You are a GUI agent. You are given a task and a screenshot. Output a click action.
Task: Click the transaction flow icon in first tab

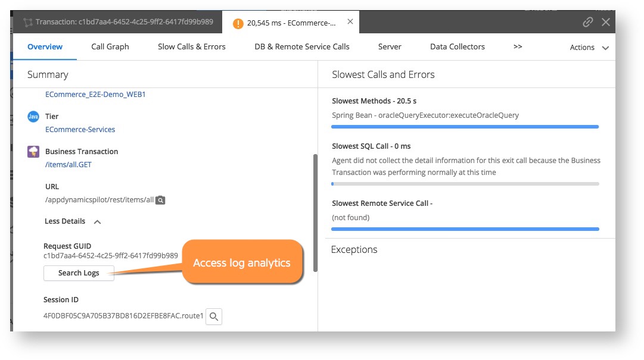coord(28,23)
